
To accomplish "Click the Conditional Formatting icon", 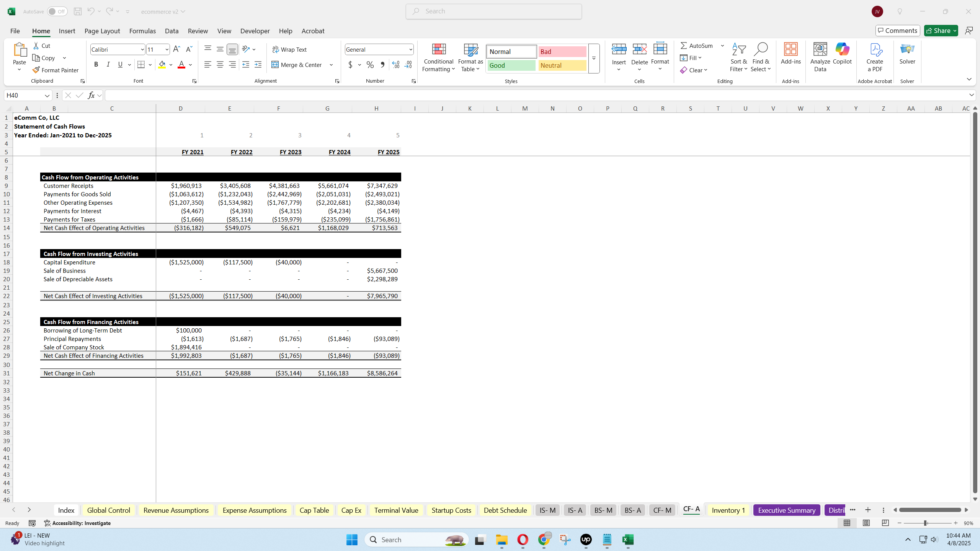I will [x=439, y=50].
